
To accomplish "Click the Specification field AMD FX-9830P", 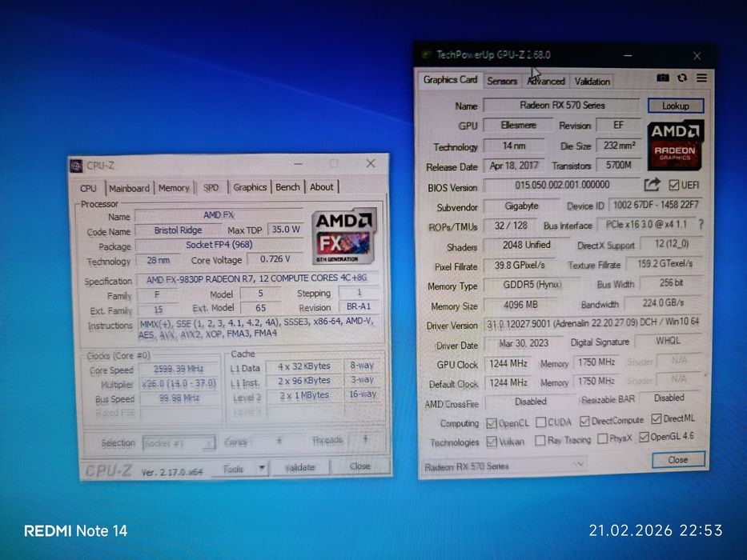I will click(257, 278).
